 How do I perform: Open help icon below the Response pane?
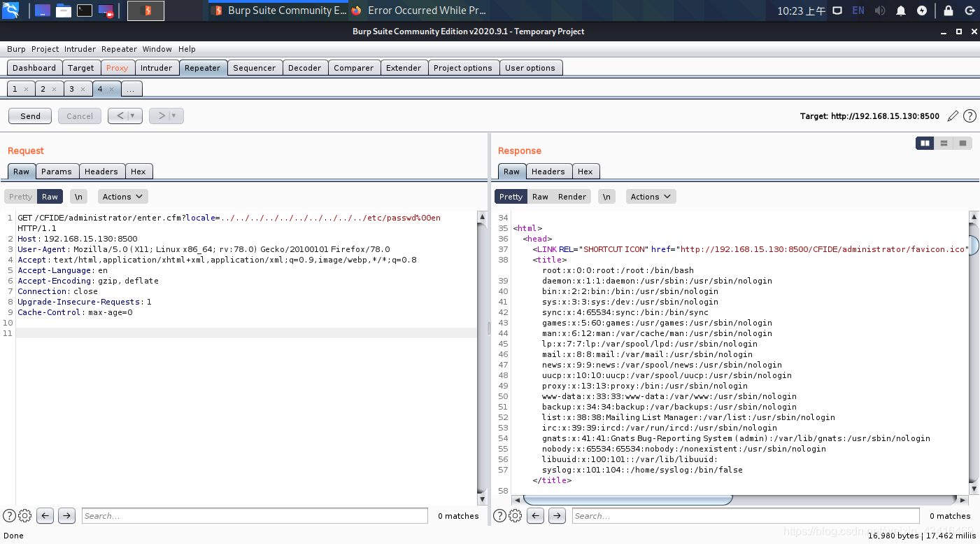tap(499, 516)
